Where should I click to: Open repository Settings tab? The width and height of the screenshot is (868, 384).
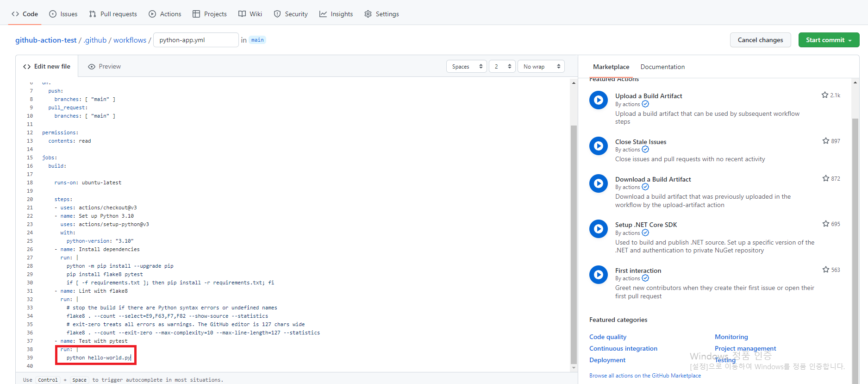click(381, 14)
